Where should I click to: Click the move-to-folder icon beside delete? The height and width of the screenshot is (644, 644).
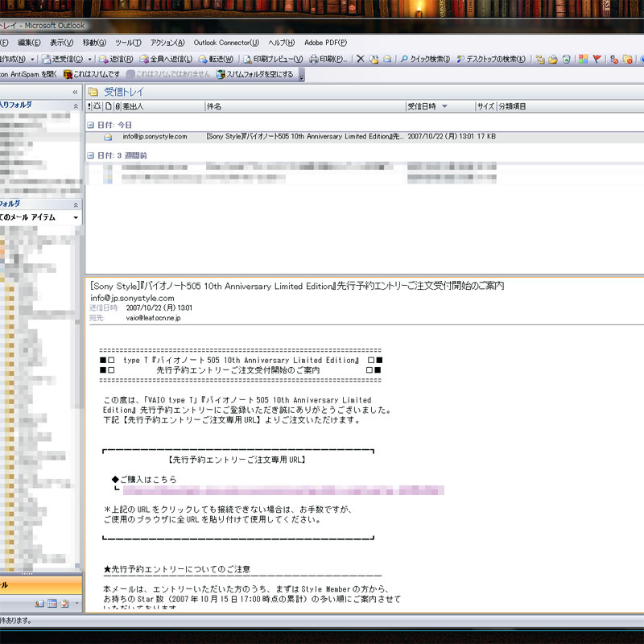374,59
